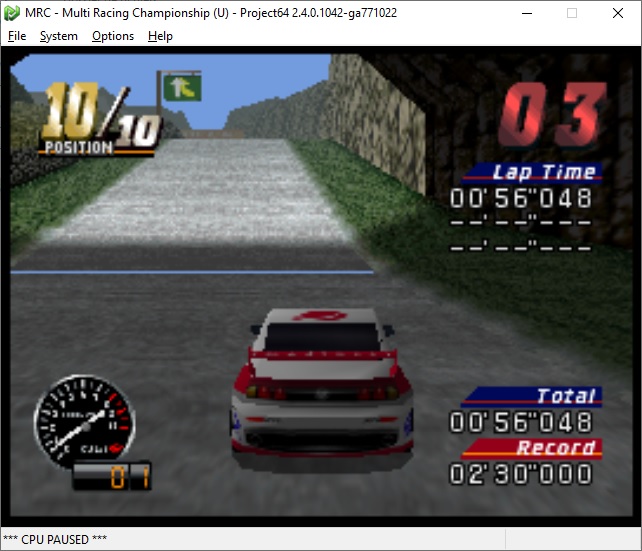Close the Project64 window
The width and height of the screenshot is (642, 551).
click(x=618, y=13)
